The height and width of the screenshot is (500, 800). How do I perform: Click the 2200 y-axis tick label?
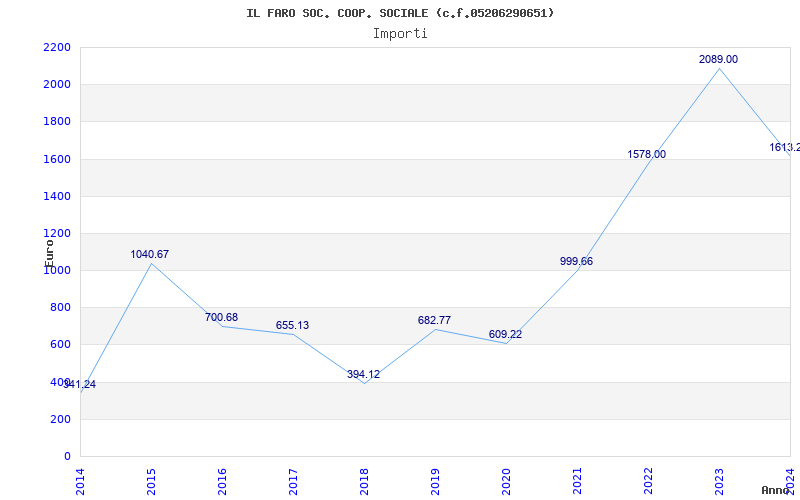coord(57,47)
